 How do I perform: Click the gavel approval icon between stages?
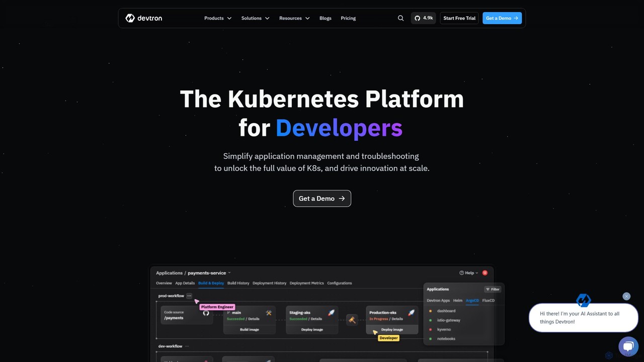(x=352, y=320)
